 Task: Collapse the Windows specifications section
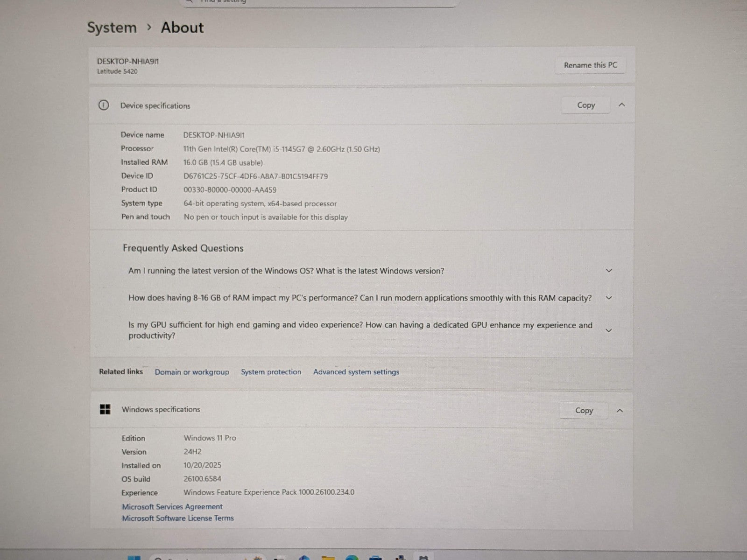point(620,411)
